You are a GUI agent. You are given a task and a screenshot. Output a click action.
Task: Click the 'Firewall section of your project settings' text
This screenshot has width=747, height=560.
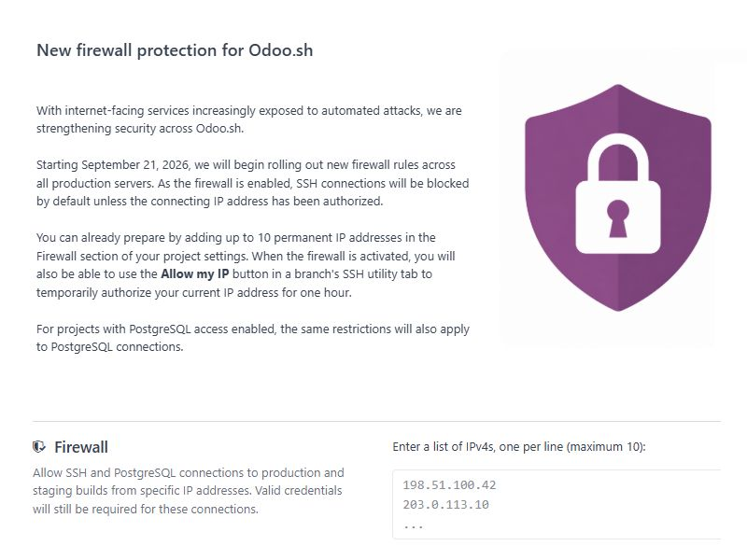[142, 256]
